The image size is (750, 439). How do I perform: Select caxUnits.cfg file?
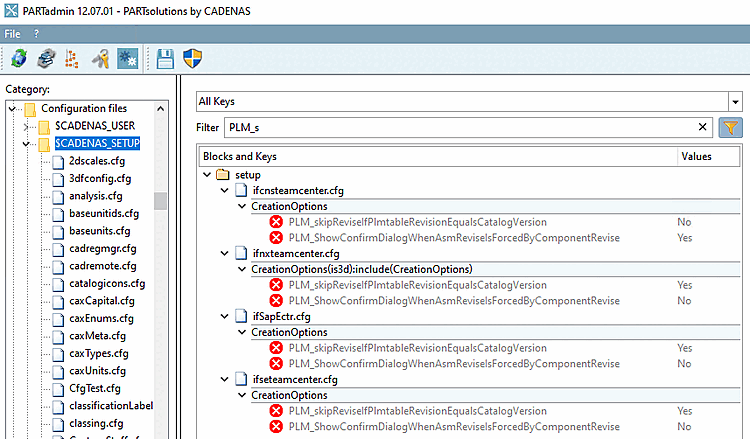(x=98, y=371)
